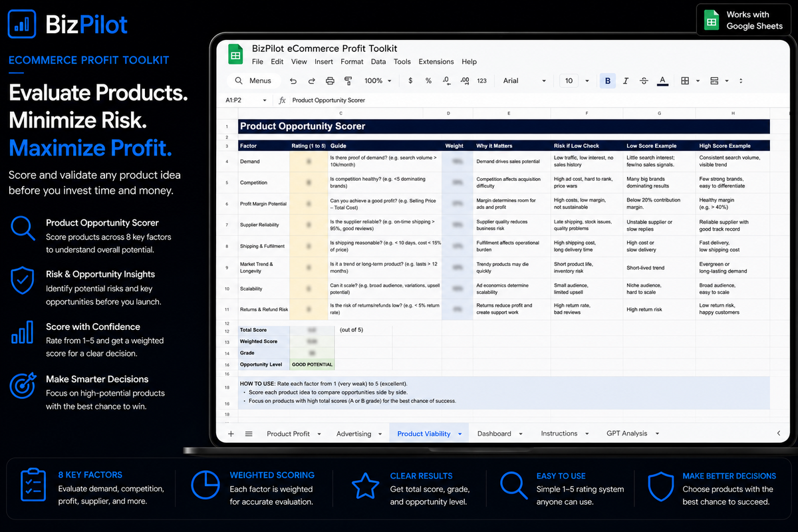
Task: Click the magnifier icon by Product Opportunity Scorer
Action: (23, 229)
